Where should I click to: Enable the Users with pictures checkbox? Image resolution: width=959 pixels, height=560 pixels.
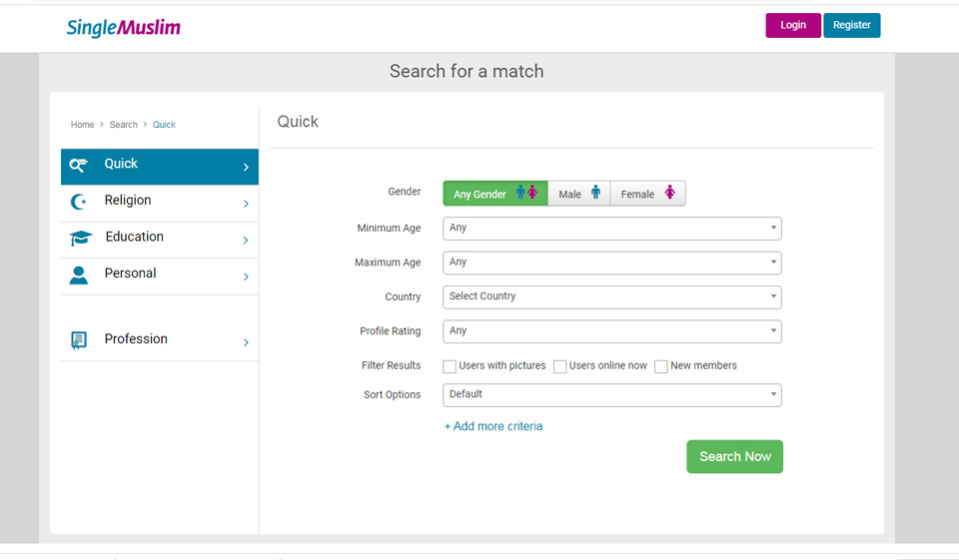[x=450, y=366]
